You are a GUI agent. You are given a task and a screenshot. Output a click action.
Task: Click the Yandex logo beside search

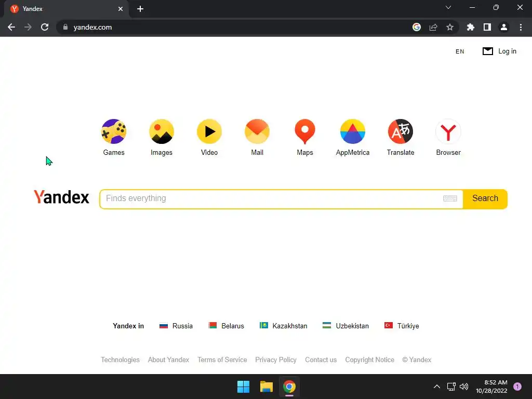(61, 197)
